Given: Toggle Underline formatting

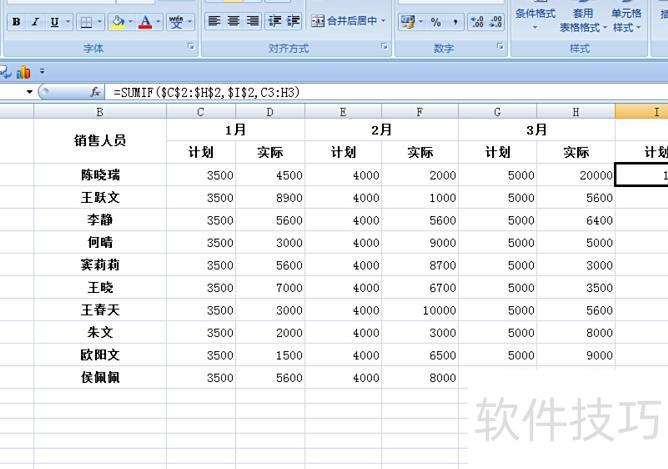Looking at the screenshot, I should pyautogui.click(x=55, y=22).
